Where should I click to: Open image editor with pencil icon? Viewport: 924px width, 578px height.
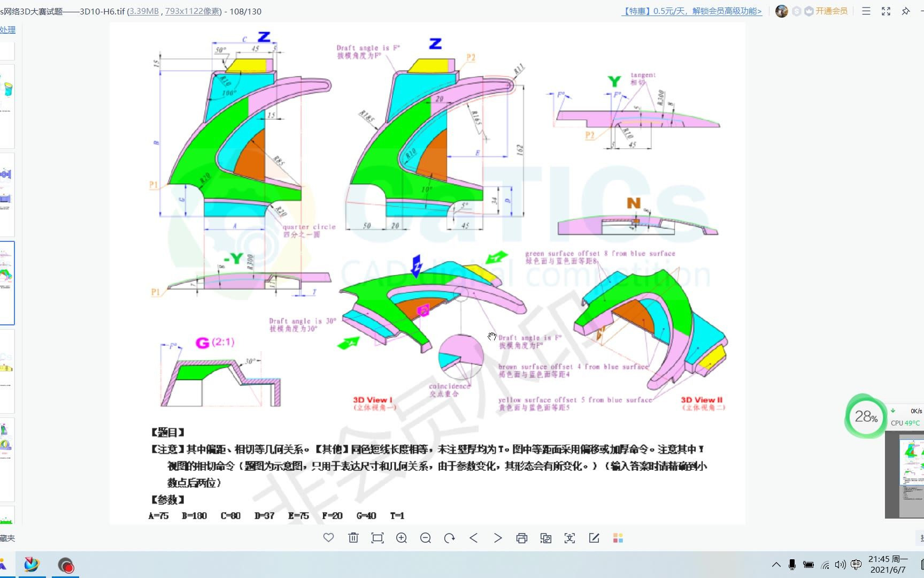(x=594, y=538)
